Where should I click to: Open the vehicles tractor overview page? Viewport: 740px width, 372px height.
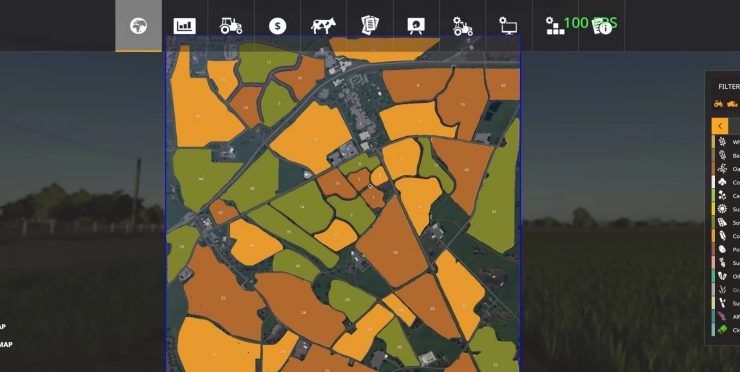pos(231,25)
